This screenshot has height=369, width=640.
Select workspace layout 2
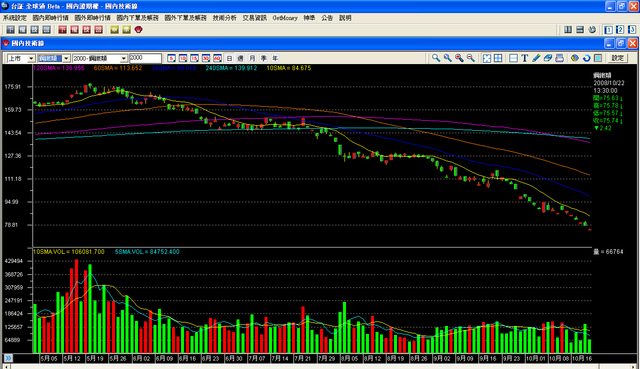tap(620, 30)
